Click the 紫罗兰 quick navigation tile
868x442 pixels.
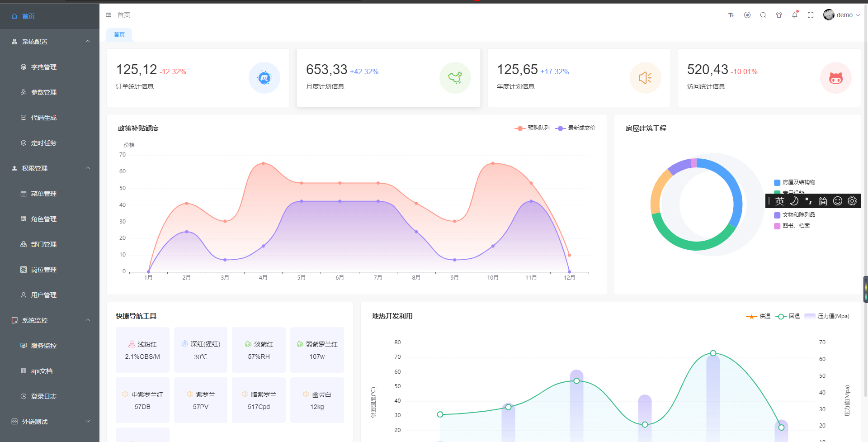(201, 400)
